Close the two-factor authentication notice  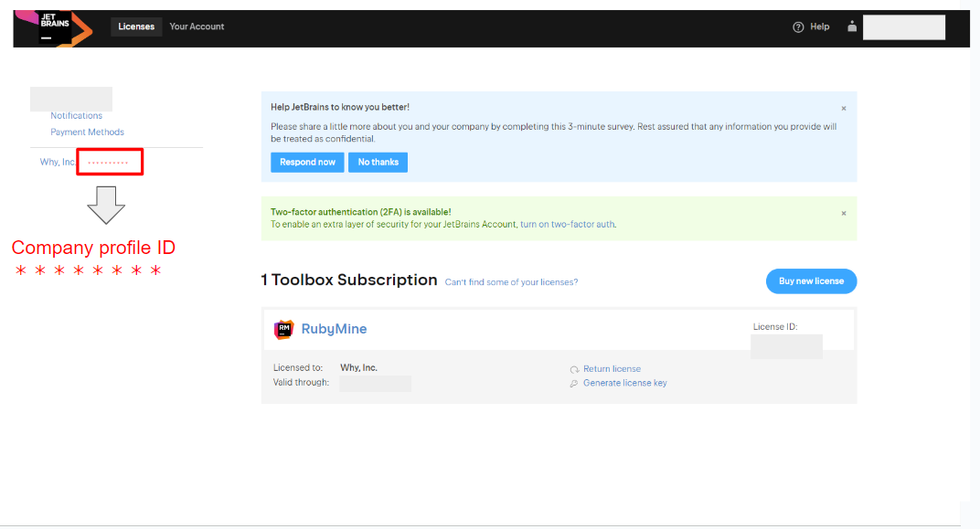click(x=844, y=213)
